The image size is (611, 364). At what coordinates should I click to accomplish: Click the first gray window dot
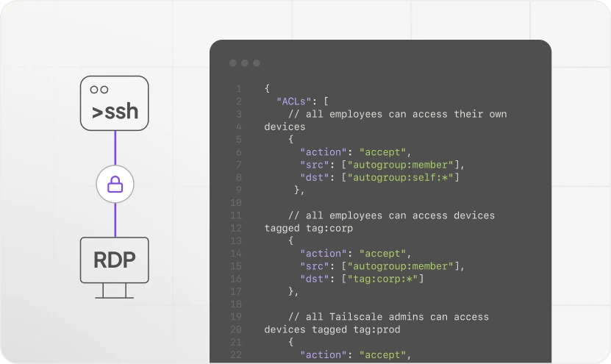[x=232, y=63]
